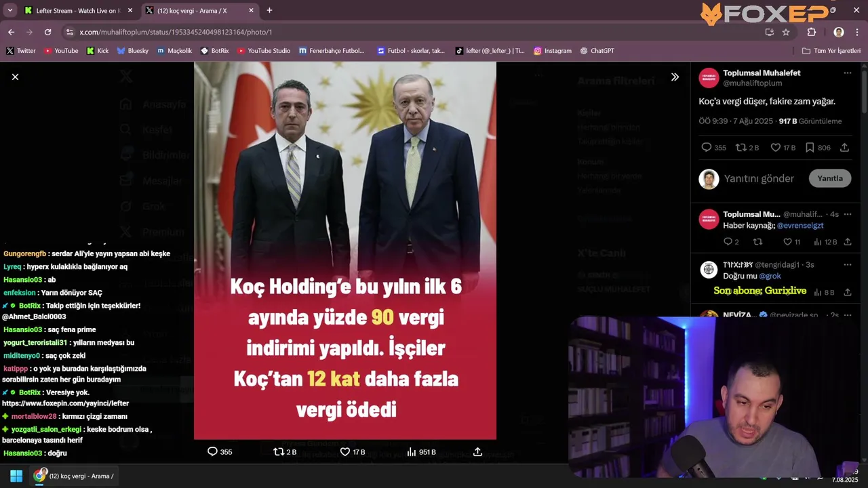This screenshot has height=488, width=868.
Task: Share icon below the photo
Action: 477,451
